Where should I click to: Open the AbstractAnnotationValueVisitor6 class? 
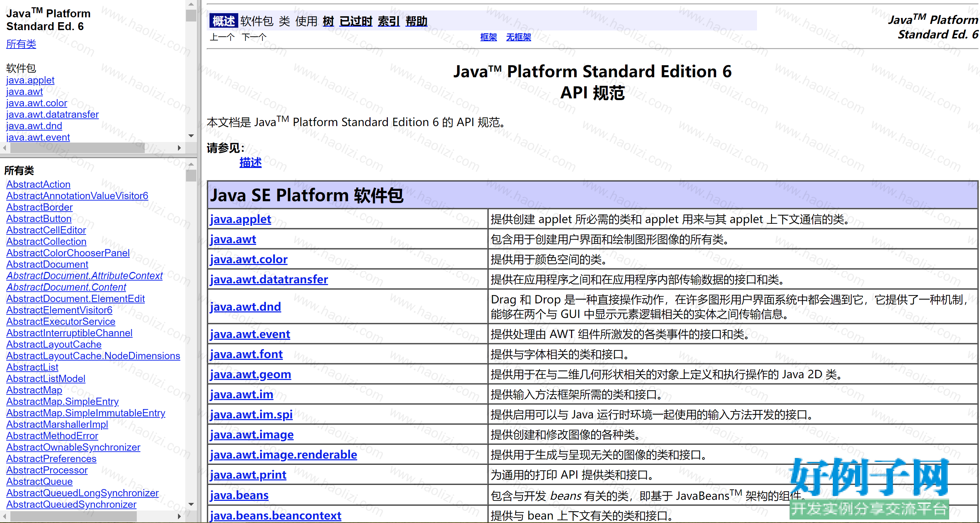tap(77, 196)
